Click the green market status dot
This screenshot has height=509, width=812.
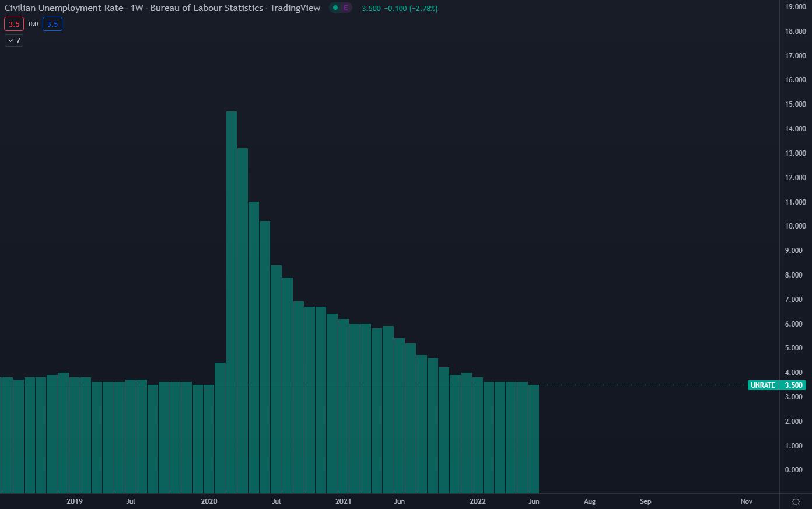[x=335, y=8]
